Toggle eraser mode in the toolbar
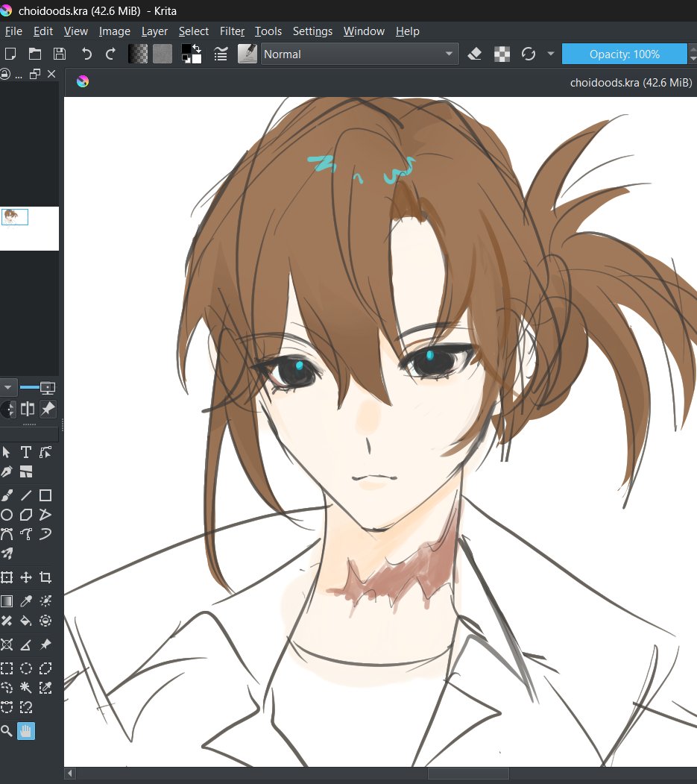Image resolution: width=697 pixels, height=784 pixels. click(x=475, y=54)
